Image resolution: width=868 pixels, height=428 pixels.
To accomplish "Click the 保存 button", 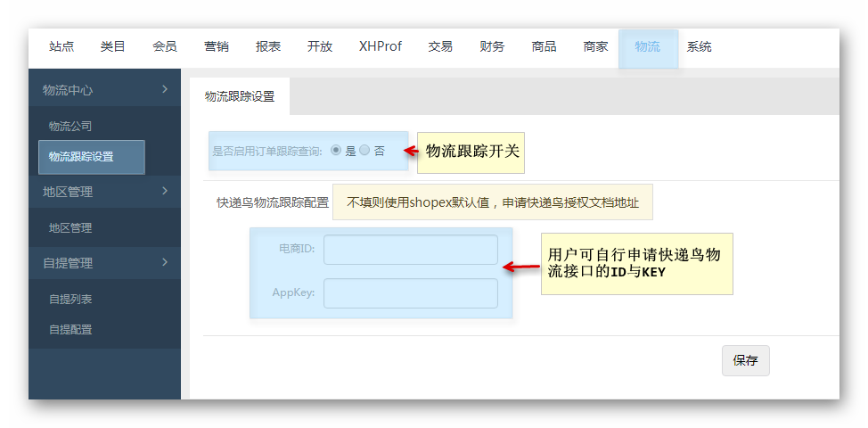I will pos(746,361).
